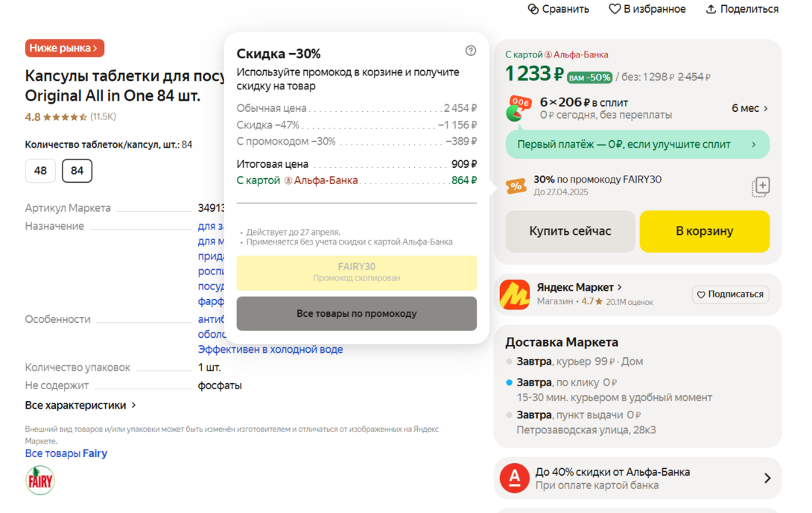Open help question mark in discount popup
This screenshot has width=812, height=513.
click(x=471, y=51)
